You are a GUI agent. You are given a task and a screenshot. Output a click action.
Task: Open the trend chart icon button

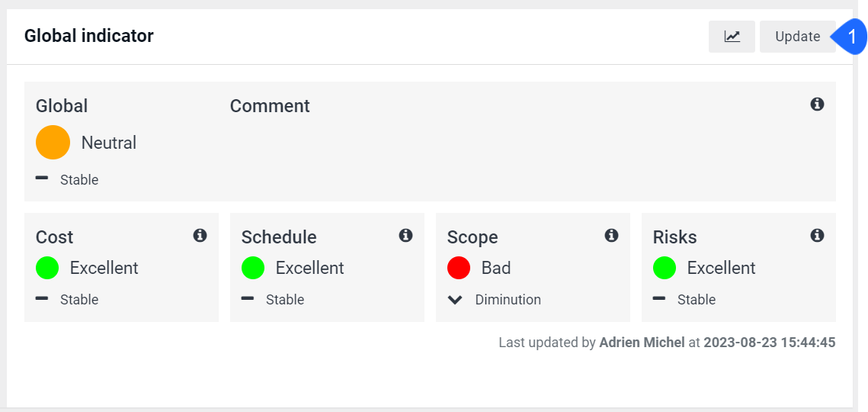coord(732,37)
